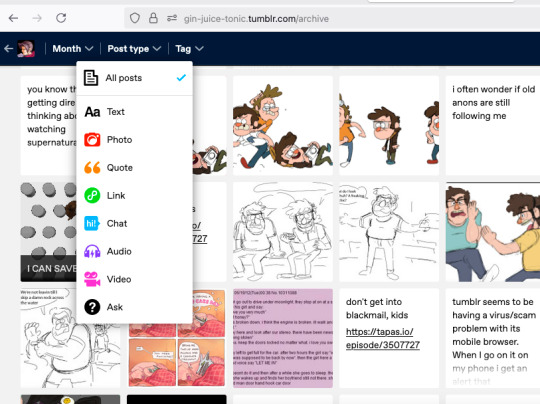The width and height of the screenshot is (540, 404).
Task: Open the 'tumblr seems to be having a virus' post
Action: [493, 338]
